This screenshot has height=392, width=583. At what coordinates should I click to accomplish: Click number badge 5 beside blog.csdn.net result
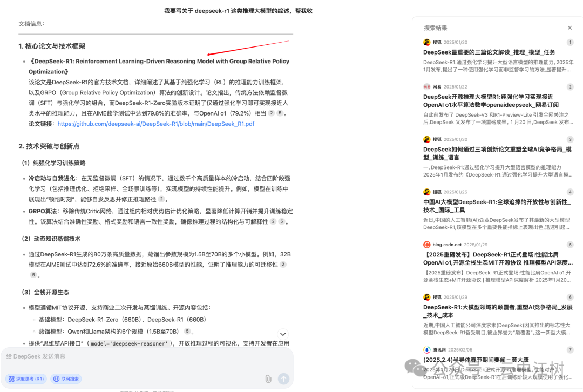(570, 245)
